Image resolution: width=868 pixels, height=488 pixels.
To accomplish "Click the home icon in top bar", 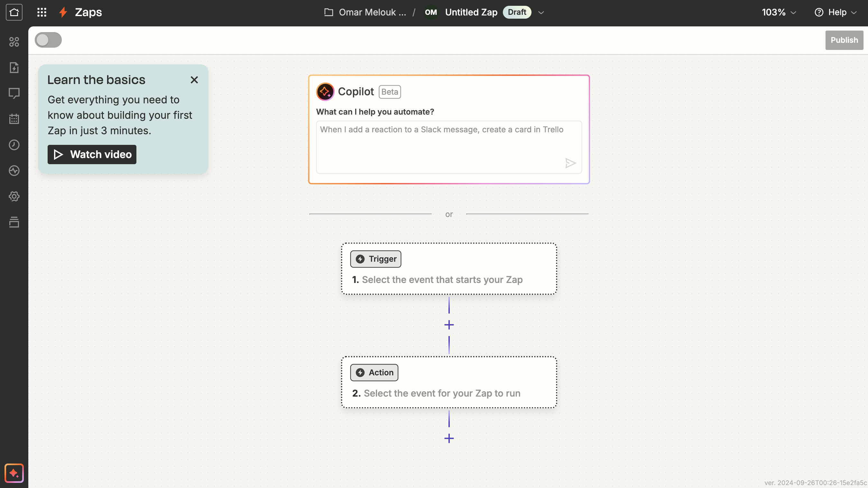I will click(14, 13).
